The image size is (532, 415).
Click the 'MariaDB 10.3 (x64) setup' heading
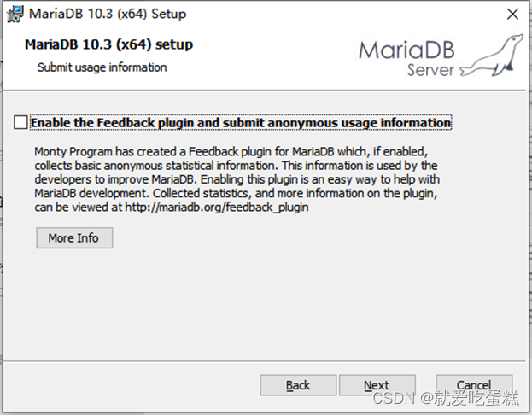pyautogui.click(x=109, y=44)
